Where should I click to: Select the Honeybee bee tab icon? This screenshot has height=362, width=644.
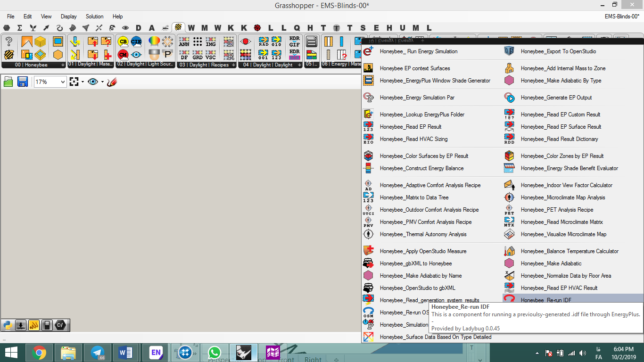coord(178,28)
